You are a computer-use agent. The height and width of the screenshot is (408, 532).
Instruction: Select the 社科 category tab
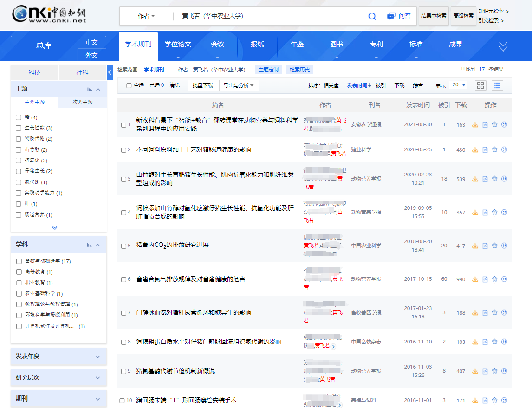[x=83, y=72]
